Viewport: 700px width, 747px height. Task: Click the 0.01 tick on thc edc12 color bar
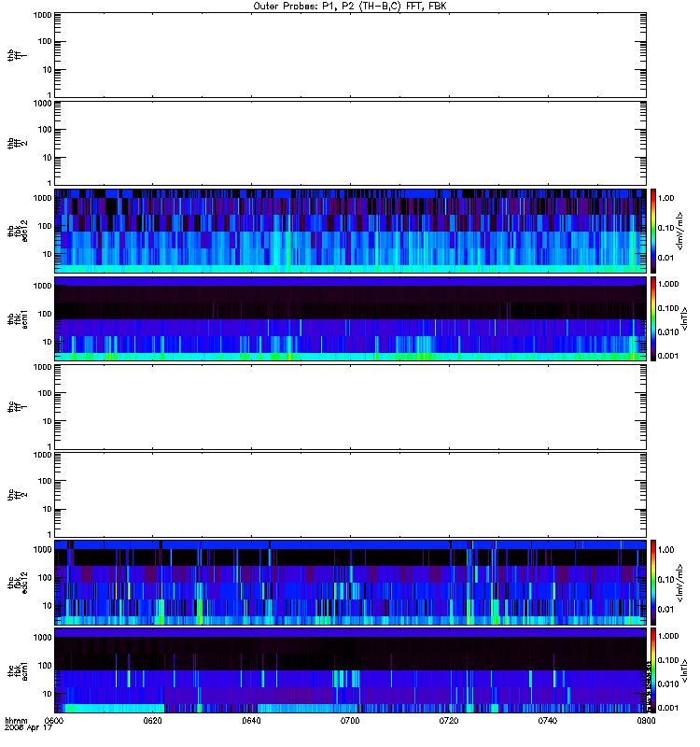[x=665, y=610]
